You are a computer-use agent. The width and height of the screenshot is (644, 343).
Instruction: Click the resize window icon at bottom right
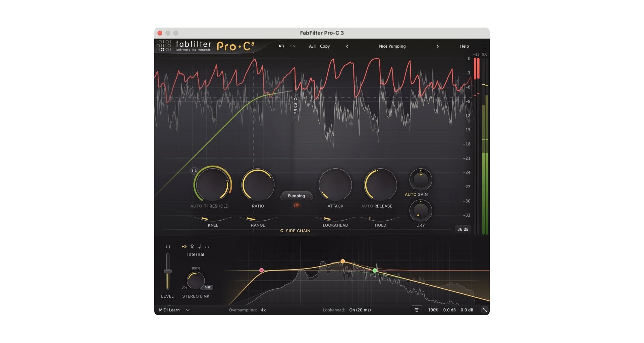(485, 310)
